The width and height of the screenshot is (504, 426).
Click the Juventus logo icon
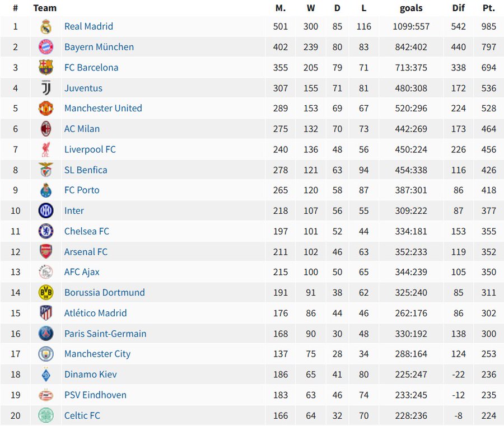pos(46,88)
